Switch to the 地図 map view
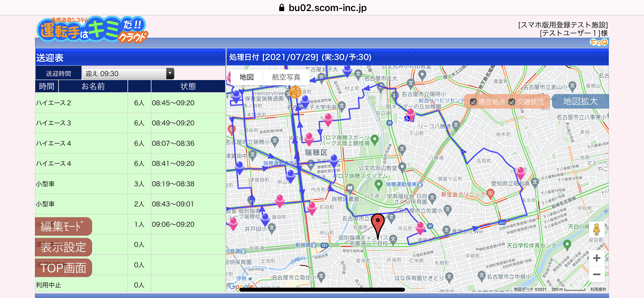This screenshot has height=298, width=644. click(x=246, y=77)
